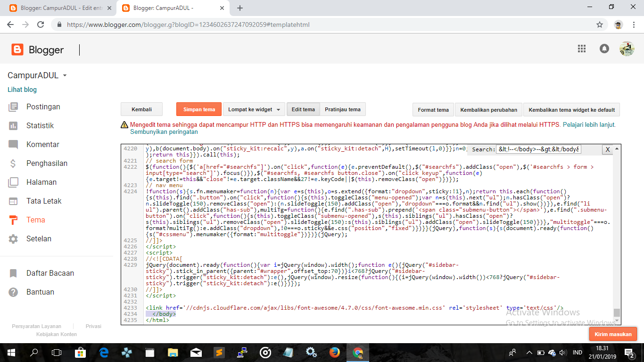Click the code editor vertical scrollbar thumb
The height and width of the screenshot is (362, 644).
pyautogui.click(x=617, y=313)
